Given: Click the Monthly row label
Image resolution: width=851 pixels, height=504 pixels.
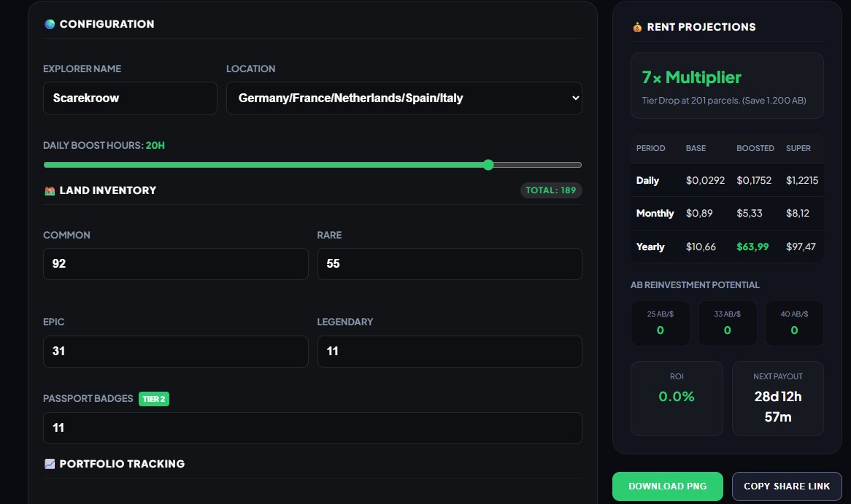Looking at the screenshot, I should coord(655,213).
